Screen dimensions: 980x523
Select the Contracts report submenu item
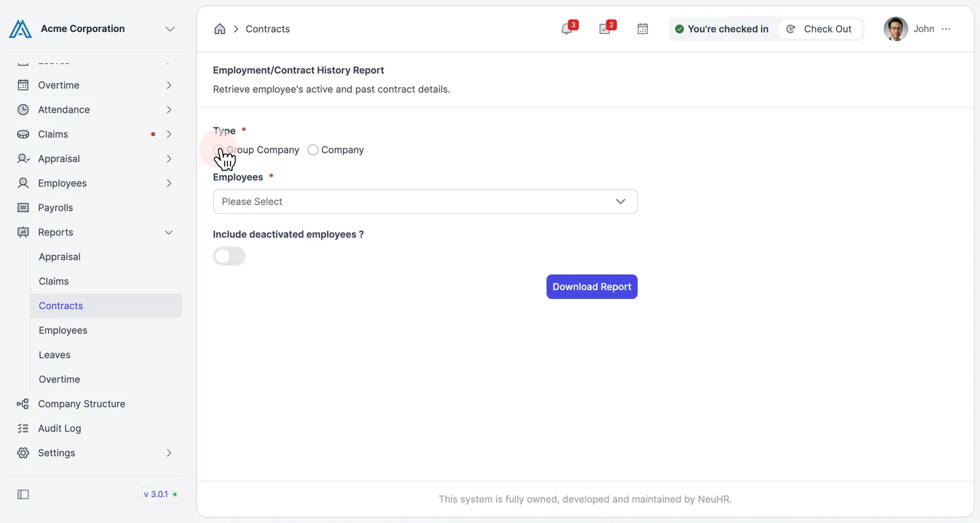(106, 306)
